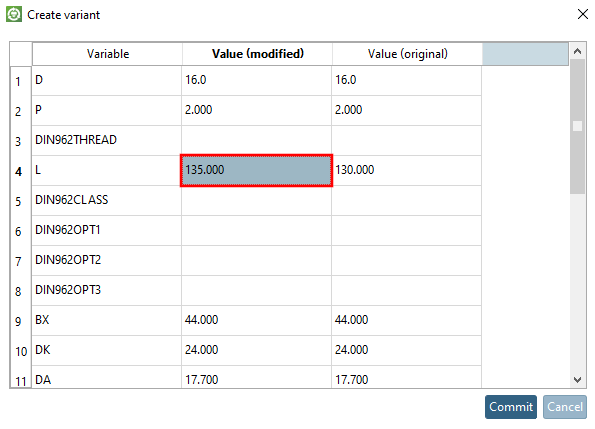This screenshot has width=595, height=429.
Task: Select the DIN962CLASS variable name cell
Action: pos(107,200)
